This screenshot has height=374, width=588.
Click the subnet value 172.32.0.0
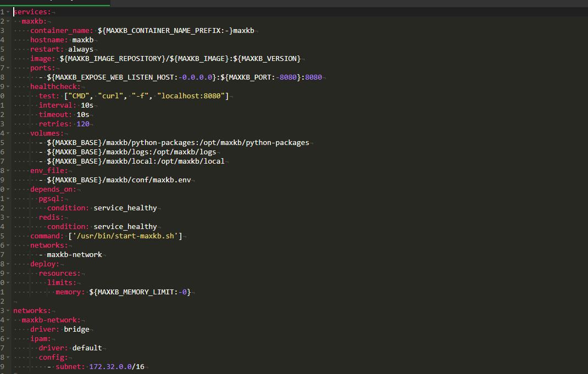(110, 366)
